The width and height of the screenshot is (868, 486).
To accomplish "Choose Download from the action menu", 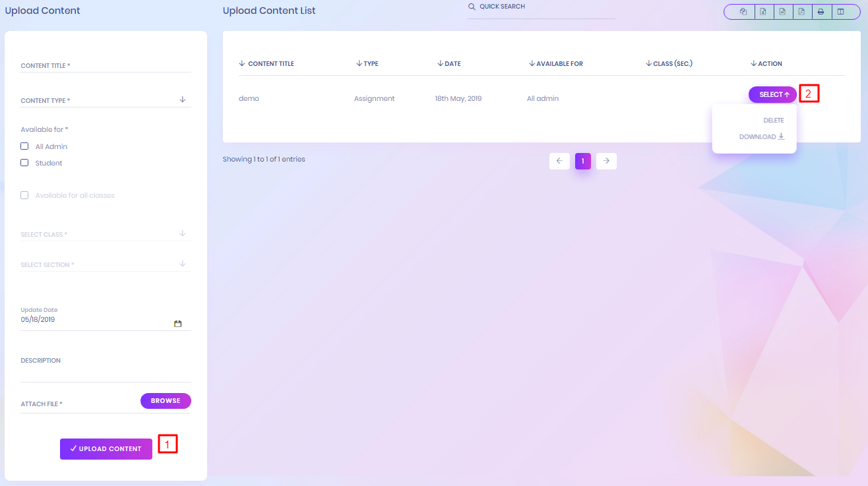I will pos(761,137).
